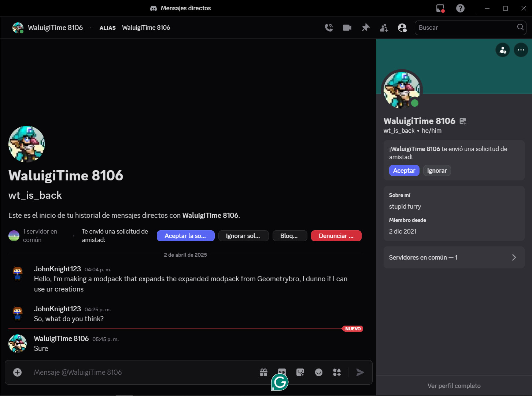Click the red Denunciar button
The image size is (532, 396).
point(336,236)
